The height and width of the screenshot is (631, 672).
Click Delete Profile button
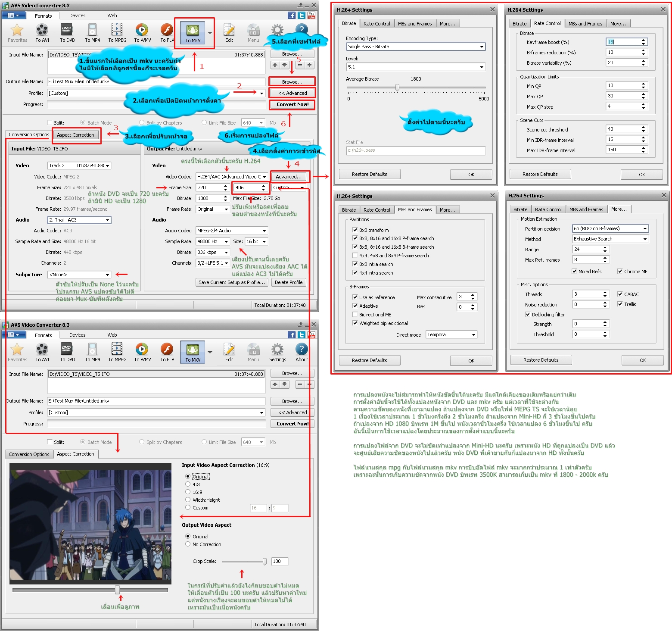tap(289, 282)
